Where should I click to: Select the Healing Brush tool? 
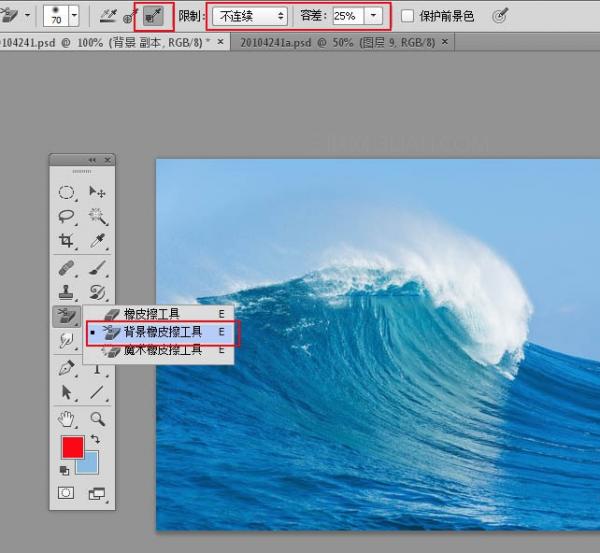tap(66, 268)
